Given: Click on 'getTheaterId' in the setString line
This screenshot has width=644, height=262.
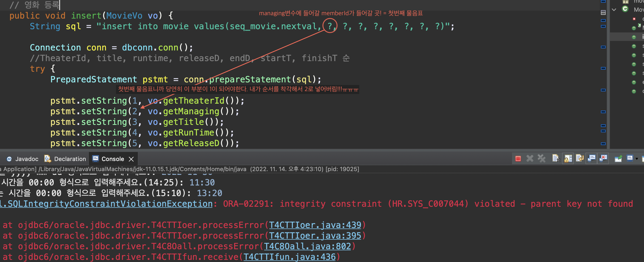Looking at the screenshot, I should click(x=194, y=101).
